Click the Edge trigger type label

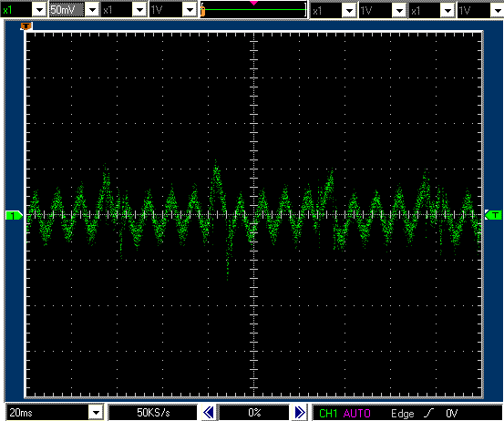coord(403,413)
